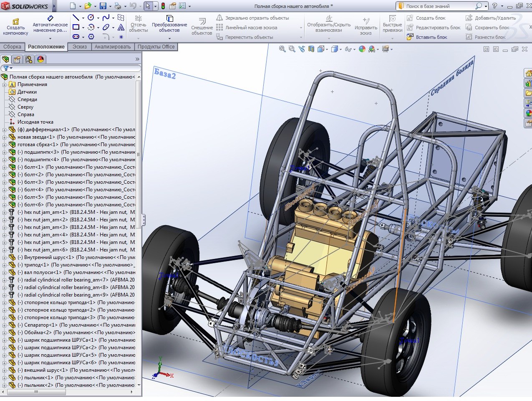Switch to the Эскиз tab

[80, 47]
